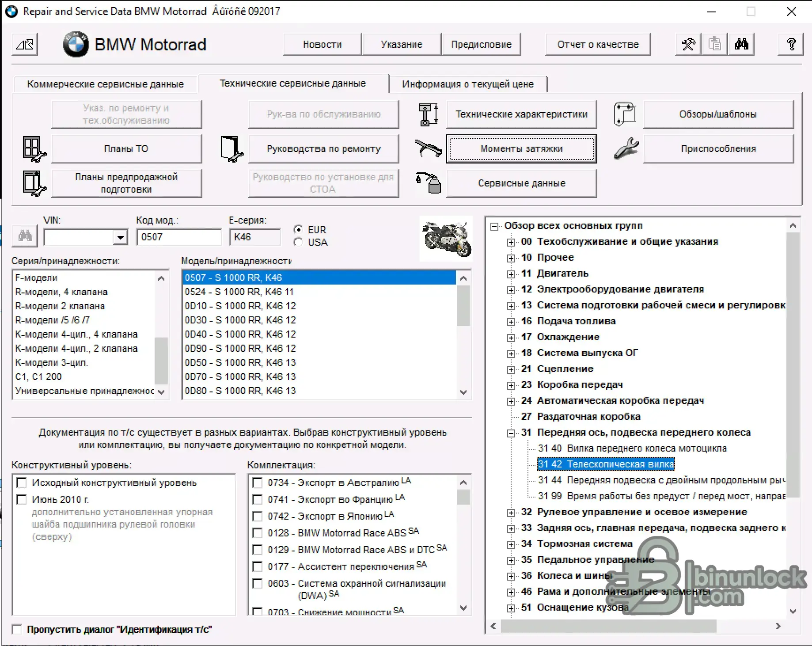Click the pre-delivery plans document icon
The image size is (812, 646).
pos(34,183)
